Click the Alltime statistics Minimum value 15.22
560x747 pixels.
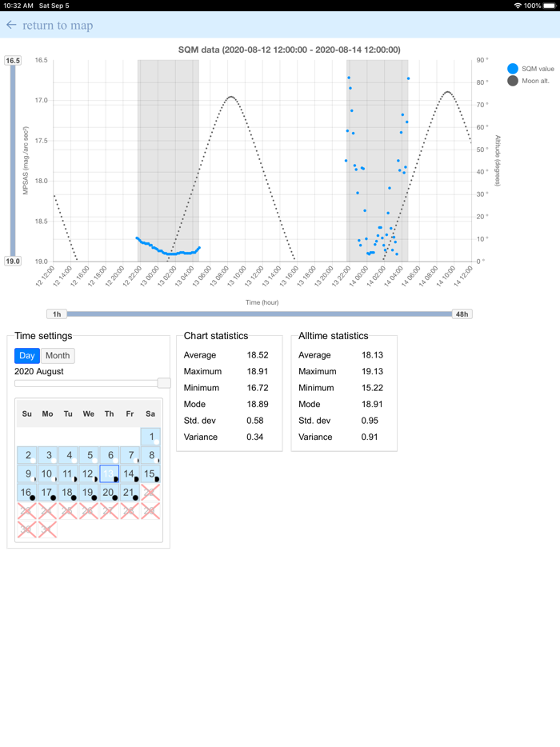[x=372, y=388]
